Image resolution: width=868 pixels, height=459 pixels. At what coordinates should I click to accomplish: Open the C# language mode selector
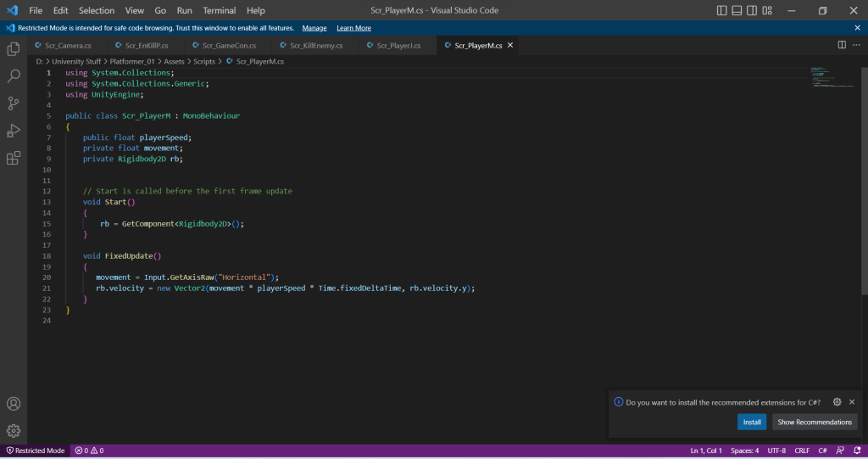tap(822, 451)
